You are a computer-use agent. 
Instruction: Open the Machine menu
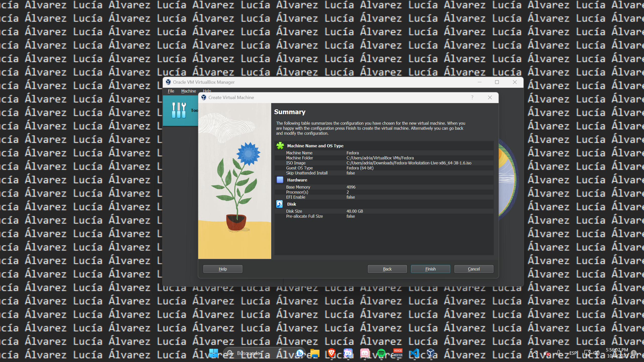pos(188,91)
